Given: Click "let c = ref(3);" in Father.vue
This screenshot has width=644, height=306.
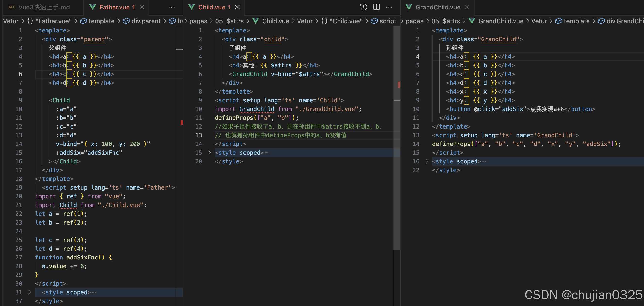Looking at the screenshot, I should (x=61, y=240).
